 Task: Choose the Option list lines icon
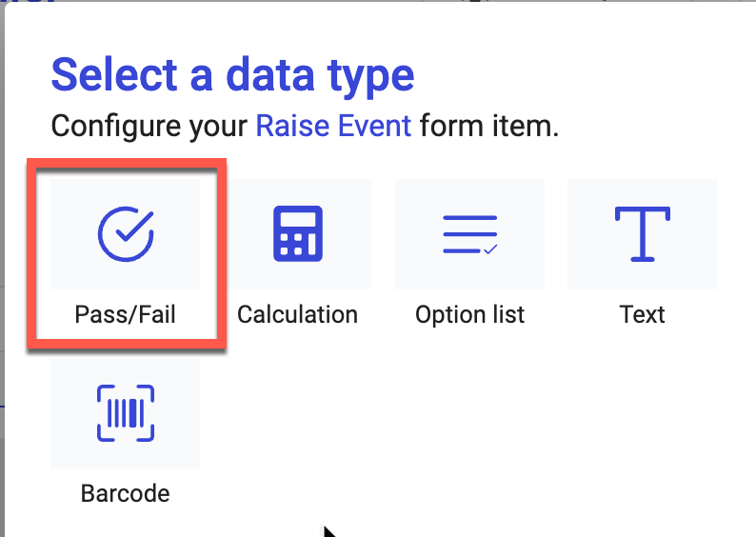pyautogui.click(x=469, y=234)
